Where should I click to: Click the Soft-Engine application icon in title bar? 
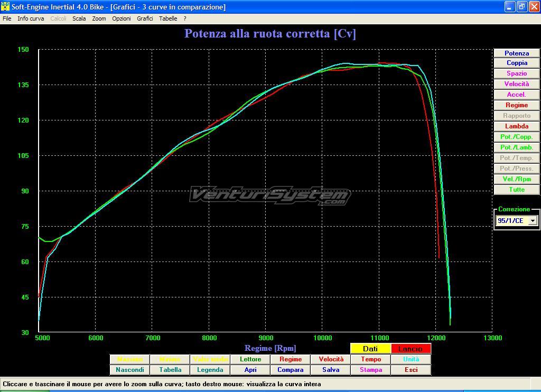(5, 6)
